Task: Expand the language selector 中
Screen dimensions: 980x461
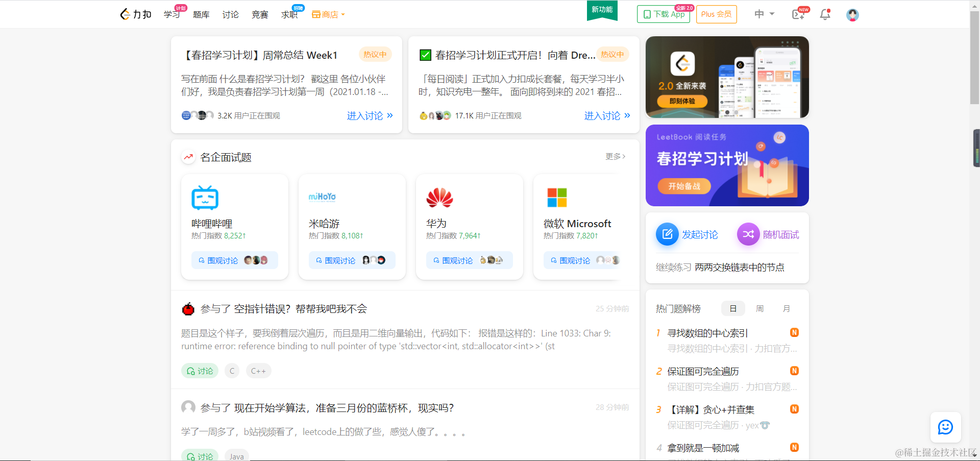Action: click(x=764, y=14)
